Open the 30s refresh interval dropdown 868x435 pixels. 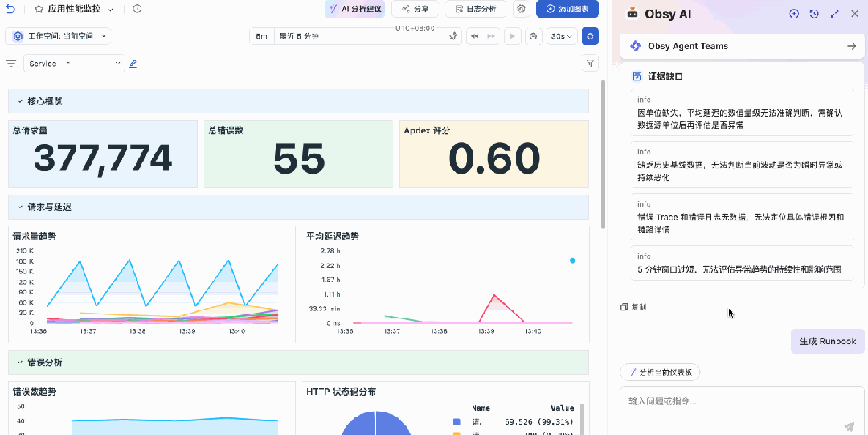561,36
